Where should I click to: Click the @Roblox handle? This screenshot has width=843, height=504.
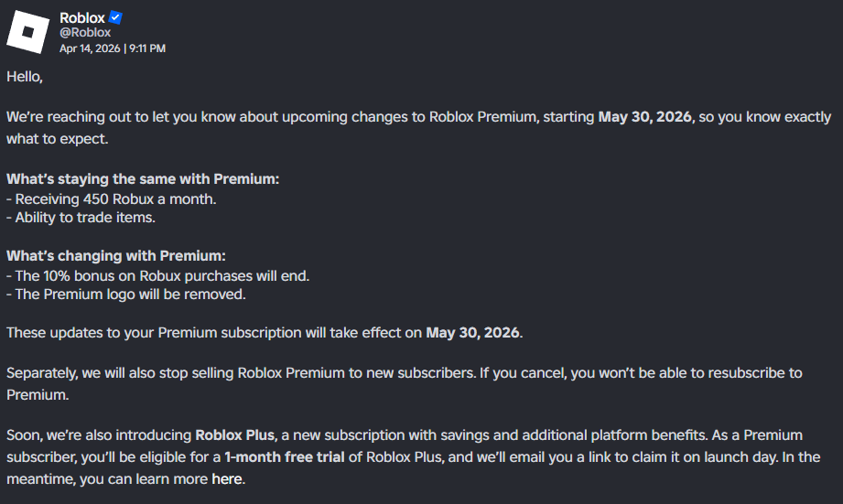85,33
